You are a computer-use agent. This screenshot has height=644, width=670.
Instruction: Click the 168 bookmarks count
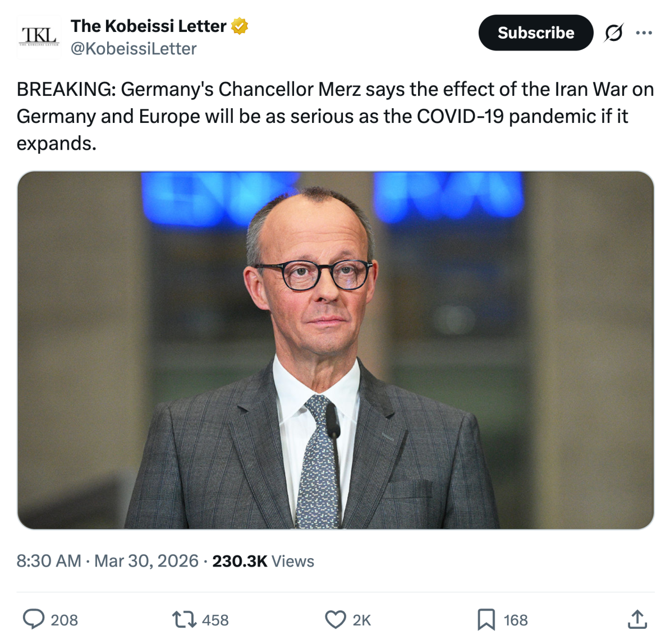pyautogui.click(x=516, y=620)
